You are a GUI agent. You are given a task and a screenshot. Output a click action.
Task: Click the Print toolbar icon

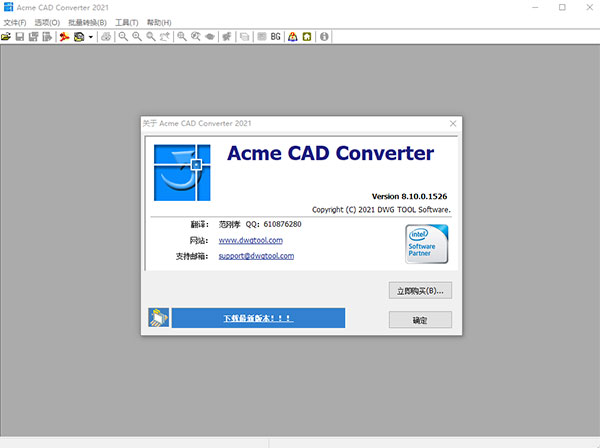tap(106, 37)
